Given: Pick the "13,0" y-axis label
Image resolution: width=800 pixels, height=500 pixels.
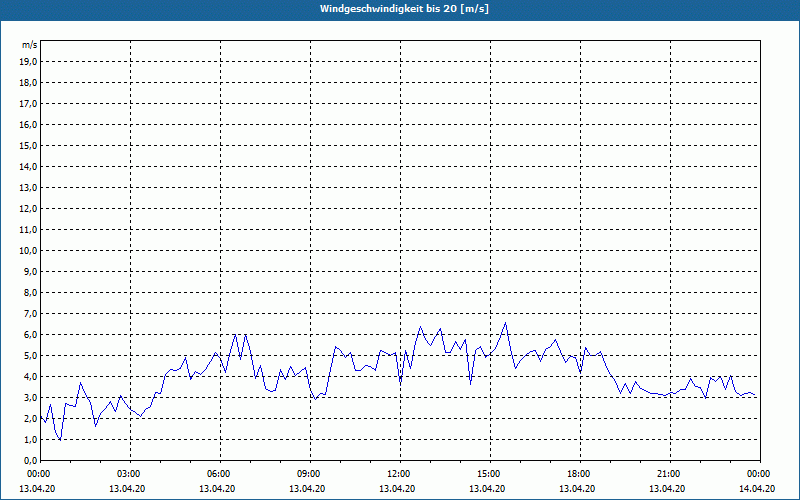Looking at the screenshot, I should (x=28, y=188).
